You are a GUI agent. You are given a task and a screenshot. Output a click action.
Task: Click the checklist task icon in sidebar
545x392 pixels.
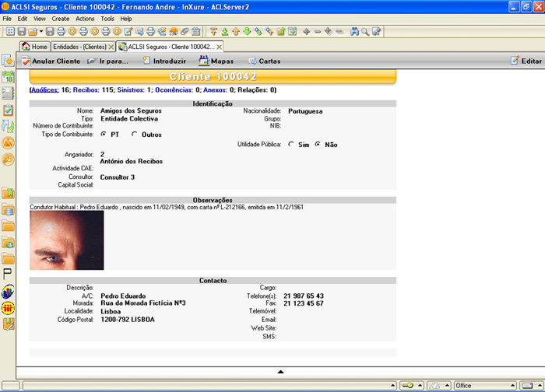pyautogui.click(x=8, y=109)
